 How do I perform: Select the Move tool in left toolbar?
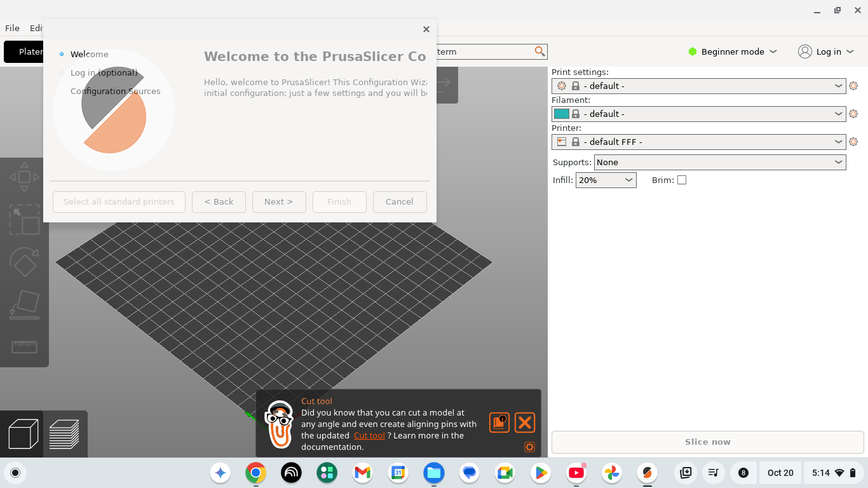point(24,177)
